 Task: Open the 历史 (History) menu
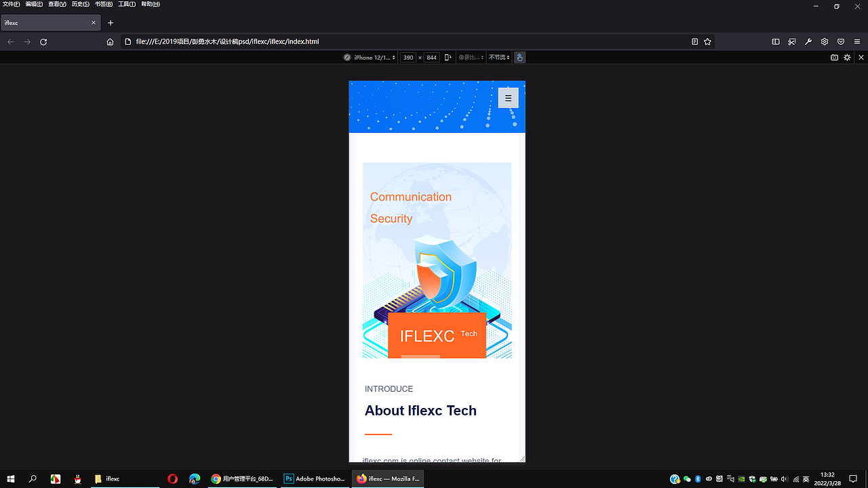(81, 4)
